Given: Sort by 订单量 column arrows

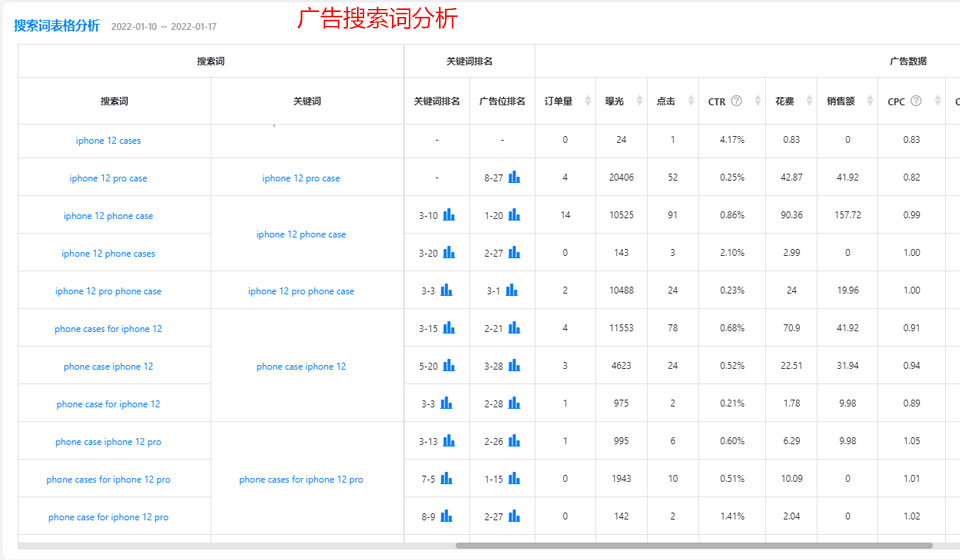Looking at the screenshot, I should (x=588, y=100).
